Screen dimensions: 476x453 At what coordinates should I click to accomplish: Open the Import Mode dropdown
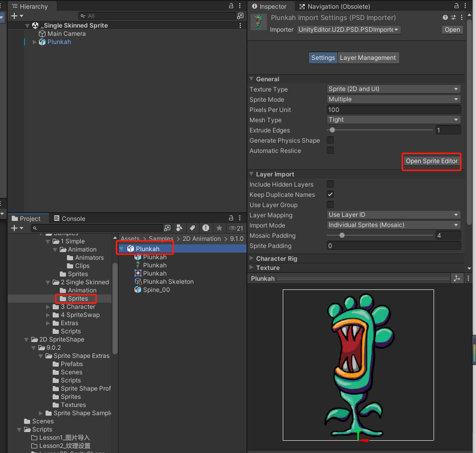click(x=394, y=225)
